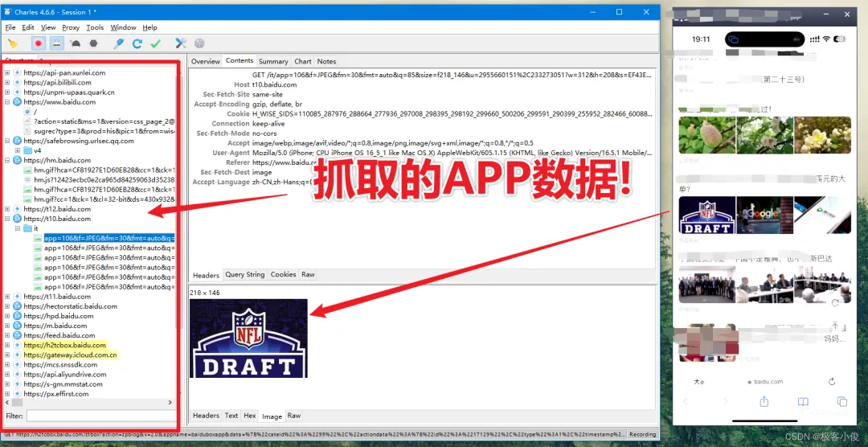Expand https://feed.baidu.com node
868x447 pixels.
tap(7, 335)
